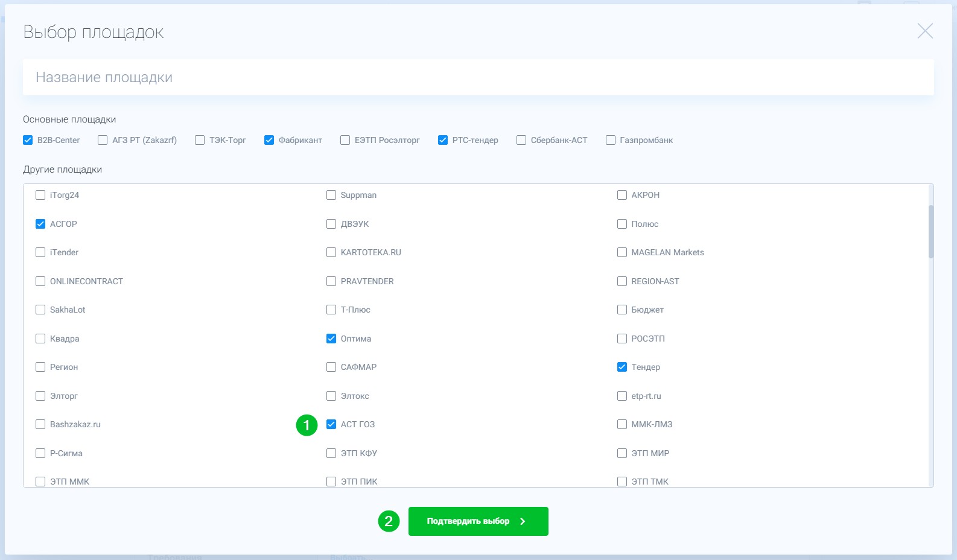Uncheck the B2B-Center platform
This screenshot has width=957, height=560.
coord(28,140)
